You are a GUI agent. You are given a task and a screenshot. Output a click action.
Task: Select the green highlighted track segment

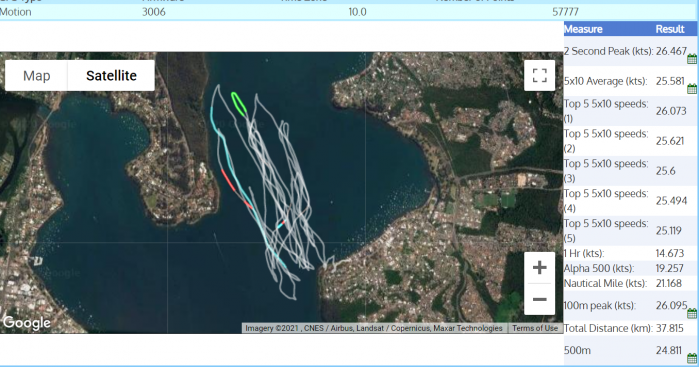pos(239,104)
